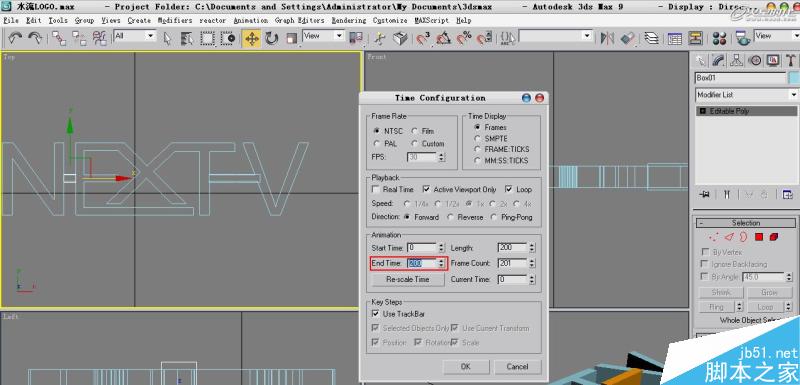Click the Select and Manipulate icon
This screenshot has height=385, width=800.
tap(380, 38)
